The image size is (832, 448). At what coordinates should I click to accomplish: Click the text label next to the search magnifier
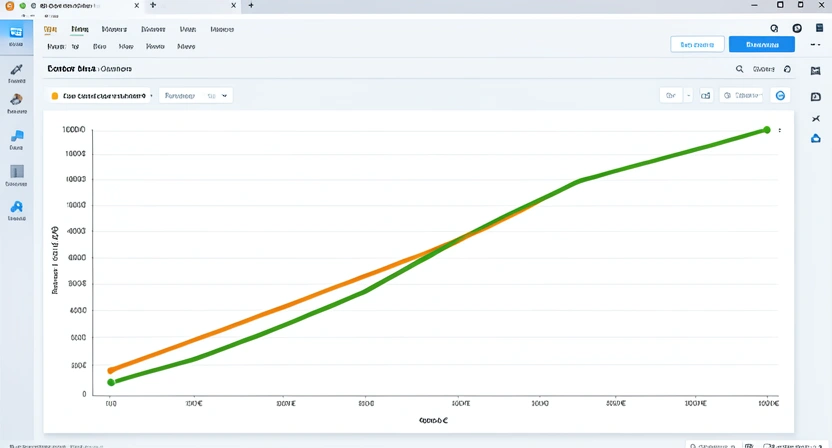click(x=764, y=69)
